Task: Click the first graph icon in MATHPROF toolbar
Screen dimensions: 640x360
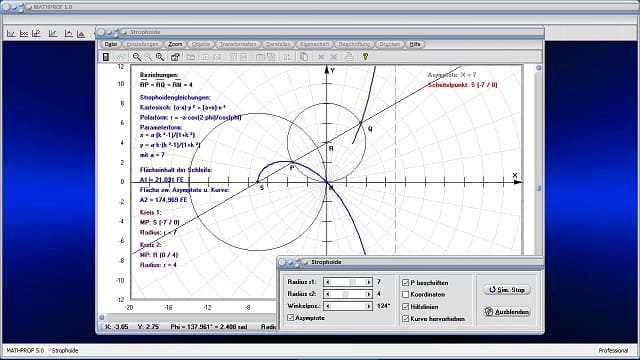Action: 11,34
